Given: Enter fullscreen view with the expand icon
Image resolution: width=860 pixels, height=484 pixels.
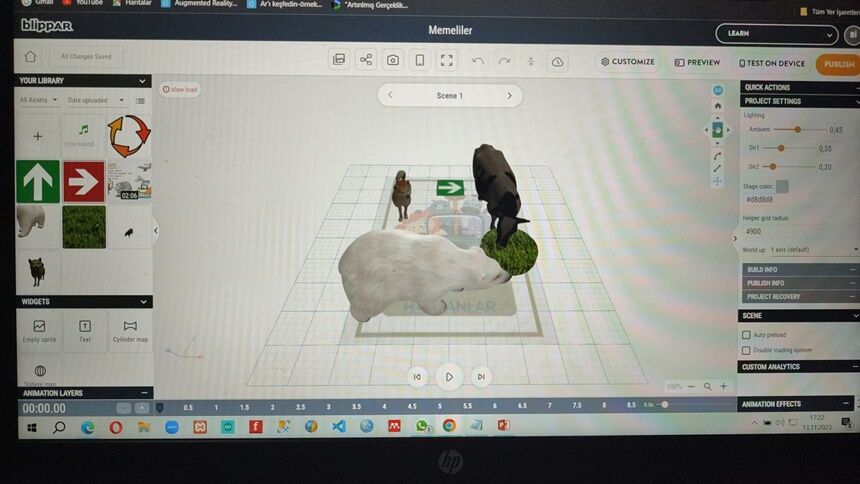Looking at the screenshot, I should [x=447, y=60].
